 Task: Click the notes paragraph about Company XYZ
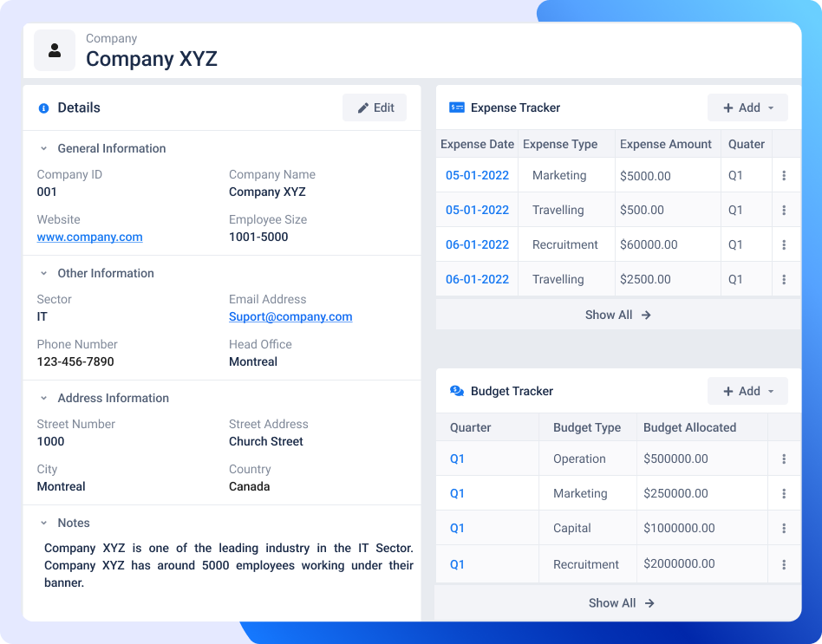click(x=229, y=565)
